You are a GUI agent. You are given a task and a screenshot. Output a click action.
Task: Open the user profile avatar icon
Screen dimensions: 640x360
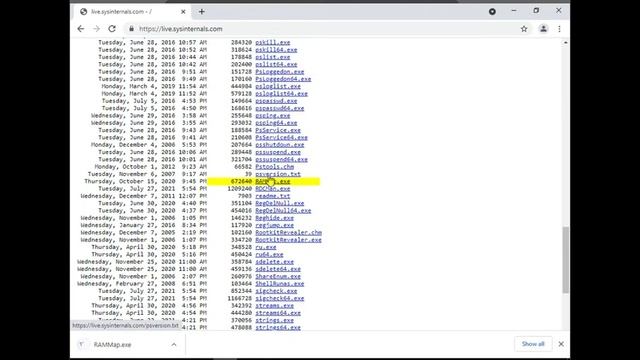coord(543,29)
